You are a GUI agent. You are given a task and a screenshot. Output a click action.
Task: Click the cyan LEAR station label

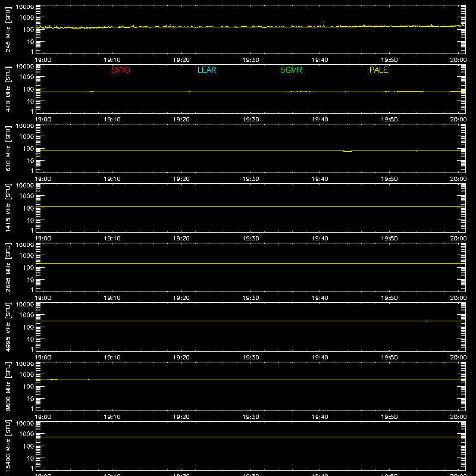pyautogui.click(x=206, y=70)
